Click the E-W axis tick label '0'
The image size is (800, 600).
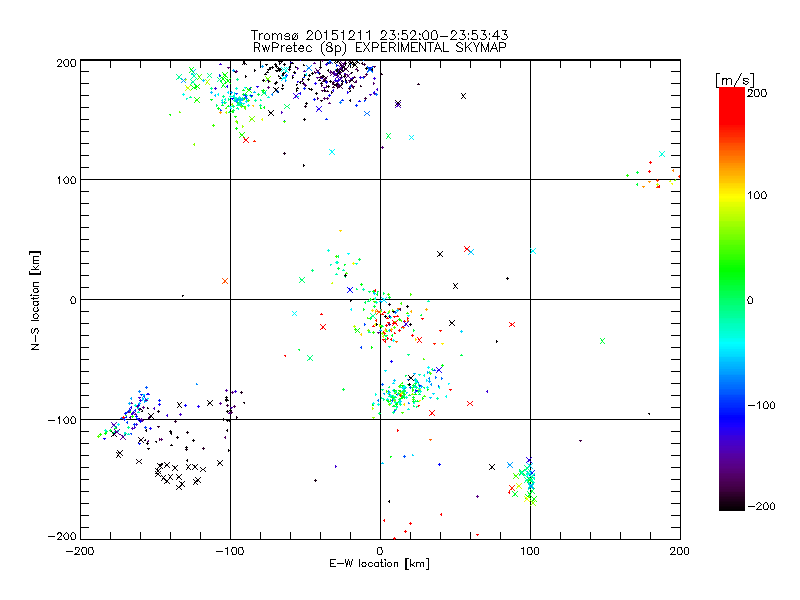380,551
